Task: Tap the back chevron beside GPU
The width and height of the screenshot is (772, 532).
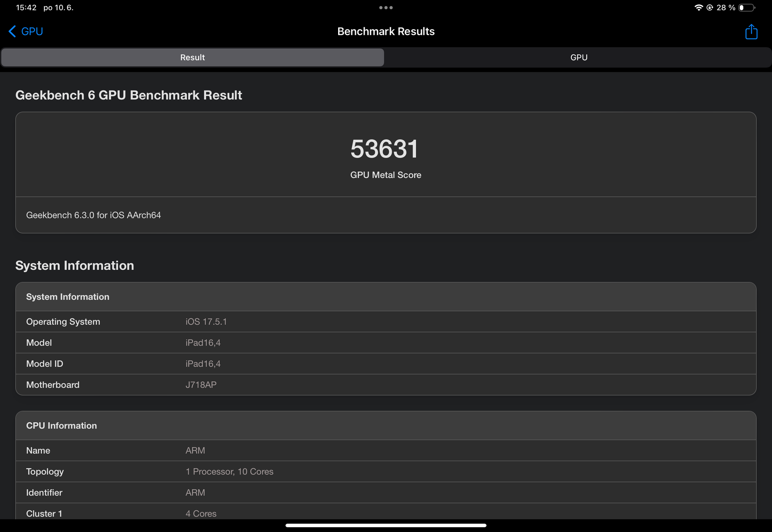Action: (x=12, y=31)
